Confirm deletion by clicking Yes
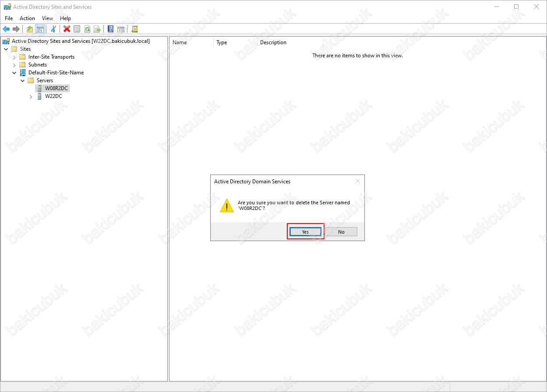 pyautogui.click(x=305, y=232)
